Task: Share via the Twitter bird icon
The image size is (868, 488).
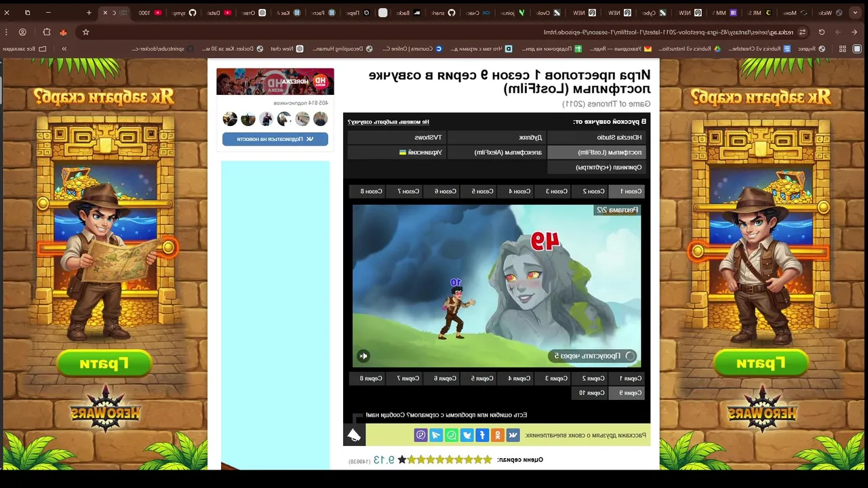Action: tap(467, 435)
